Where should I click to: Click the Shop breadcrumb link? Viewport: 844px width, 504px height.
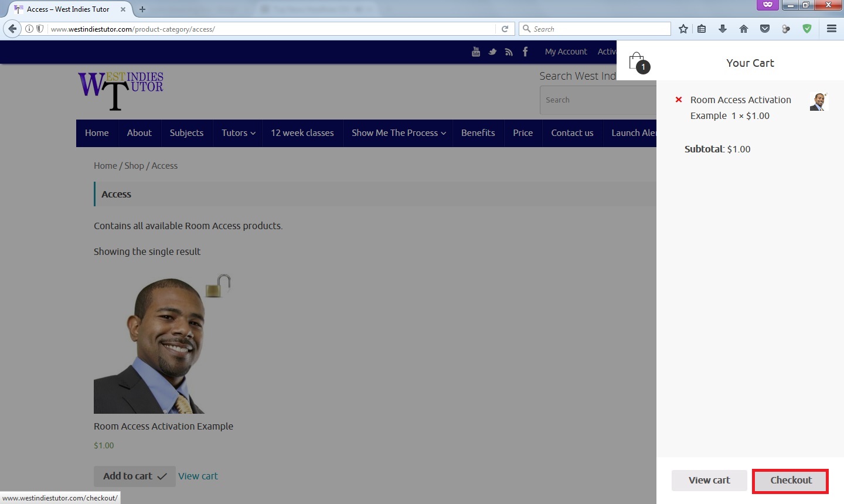coord(134,166)
